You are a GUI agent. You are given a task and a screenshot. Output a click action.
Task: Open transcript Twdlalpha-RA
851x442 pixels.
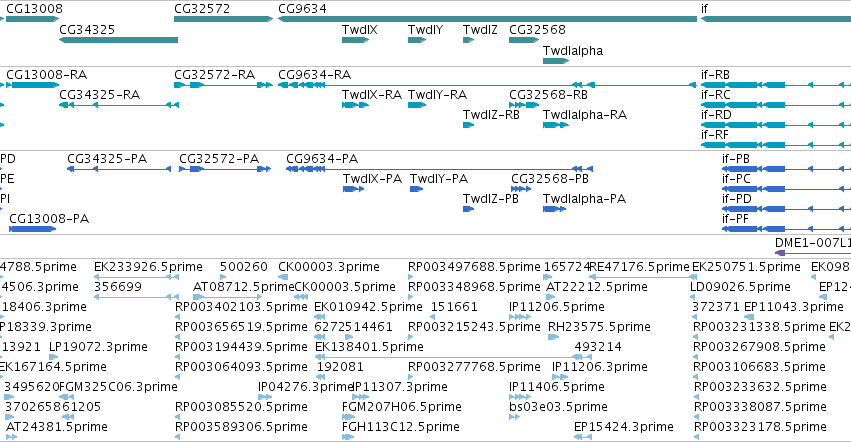pos(556,125)
